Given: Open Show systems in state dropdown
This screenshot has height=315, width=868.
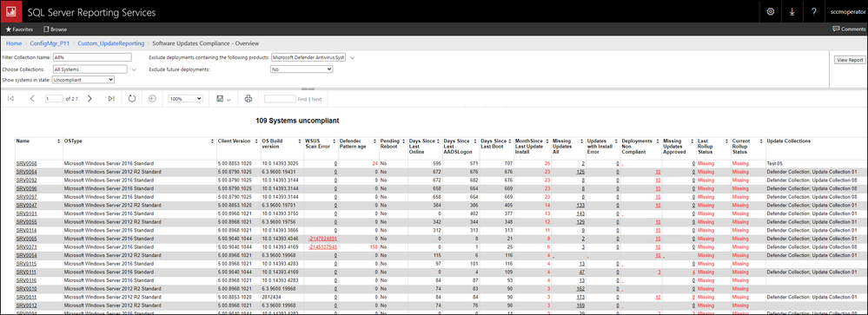Looking at the screenshot, I should (x=83, y=80).
